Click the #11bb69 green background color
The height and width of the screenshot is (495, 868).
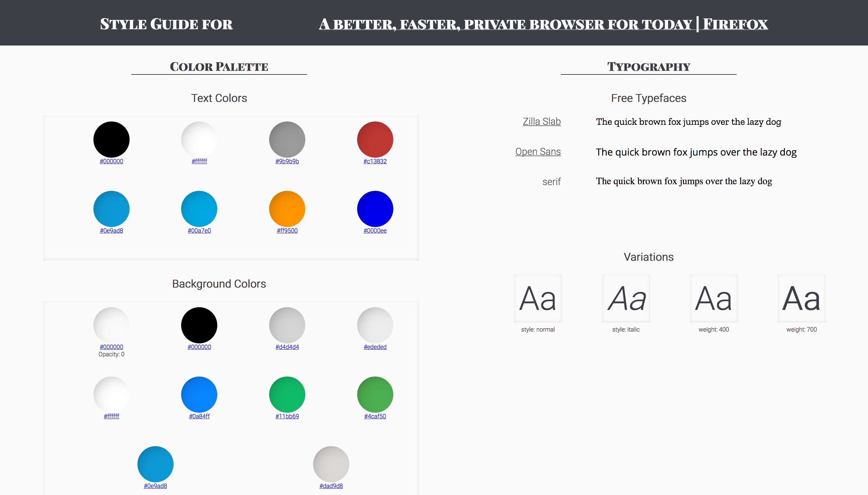(x=287, y=393)
